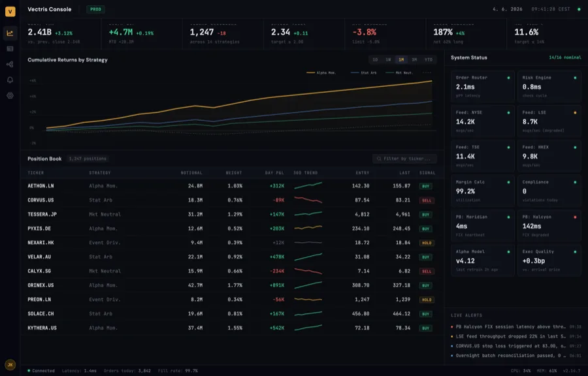Open the Alpha Model v4.12 card
588x376 pixels.
[483, 260]
